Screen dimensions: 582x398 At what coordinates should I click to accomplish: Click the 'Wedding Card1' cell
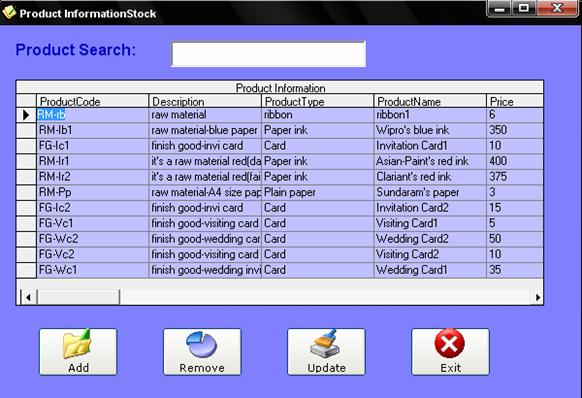click(430, 270)
